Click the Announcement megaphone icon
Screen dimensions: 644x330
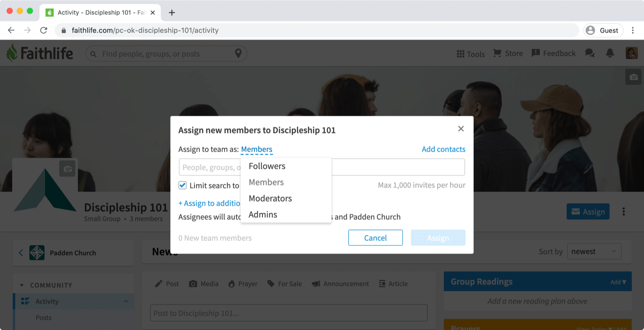[x=316, y=284]
